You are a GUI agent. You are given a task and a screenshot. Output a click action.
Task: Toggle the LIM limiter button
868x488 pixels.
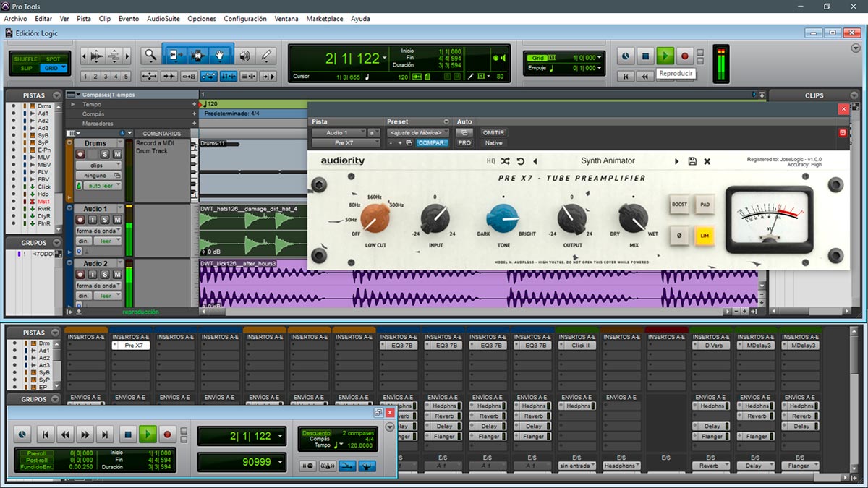click(x=705, y=236)
